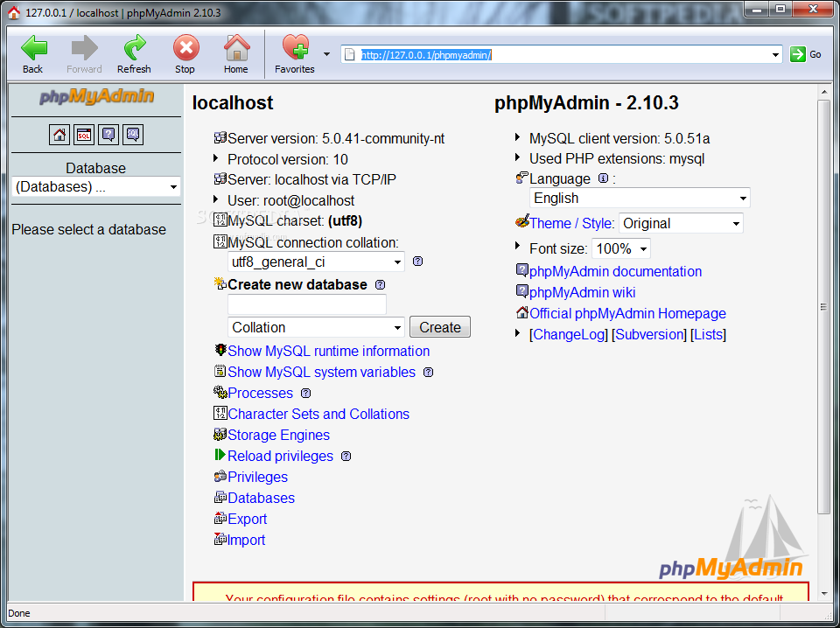Open the Theme dropdown showing Original
Viewport: 840px width, 628px height.
coord(681,223)
